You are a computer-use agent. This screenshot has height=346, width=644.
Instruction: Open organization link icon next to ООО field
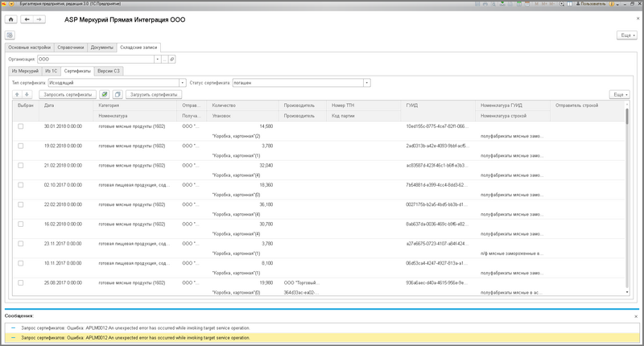click(172, 59)
